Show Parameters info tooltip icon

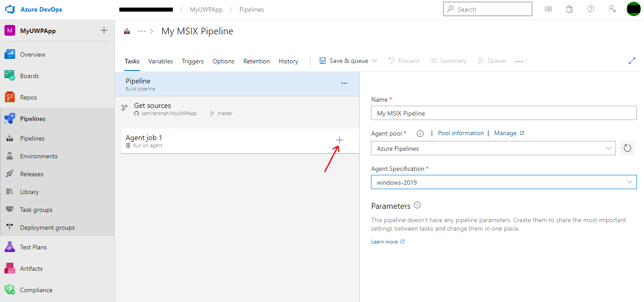click(417, 206)
